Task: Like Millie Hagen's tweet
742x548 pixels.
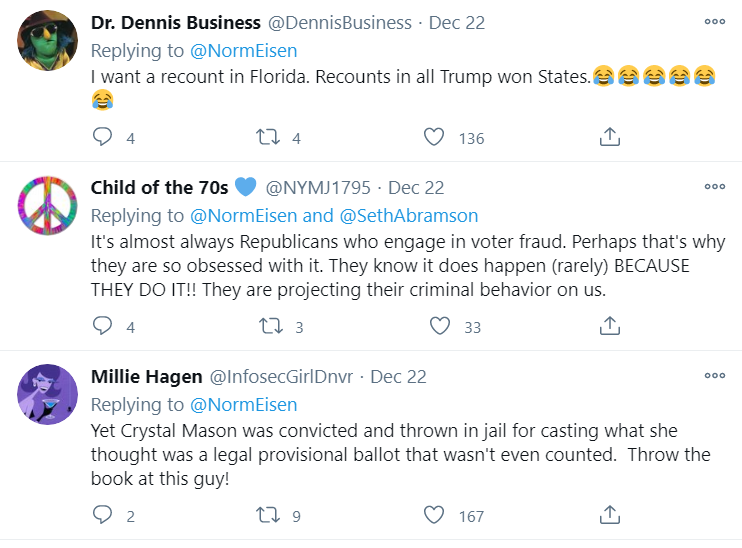Action: tap(433, 515)
